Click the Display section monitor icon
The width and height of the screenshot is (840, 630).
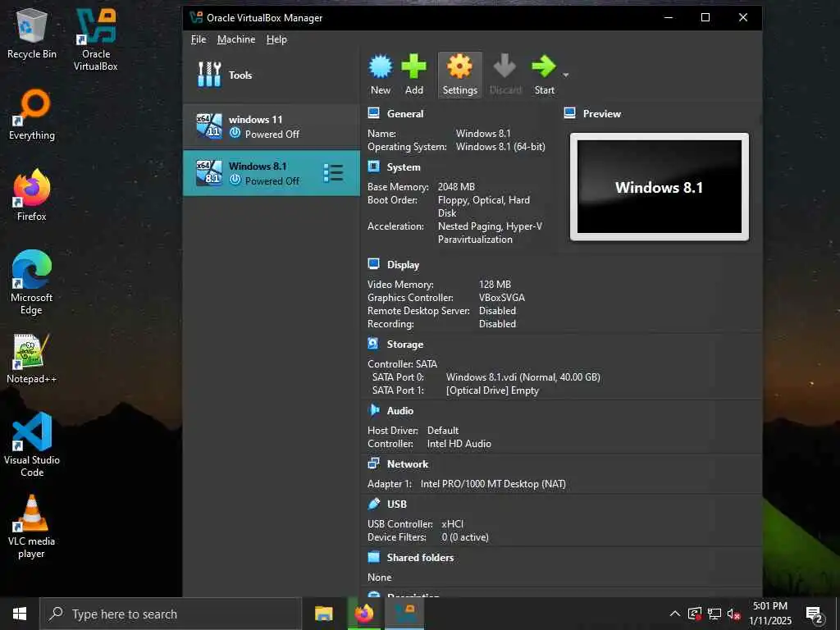pos(373,264)
